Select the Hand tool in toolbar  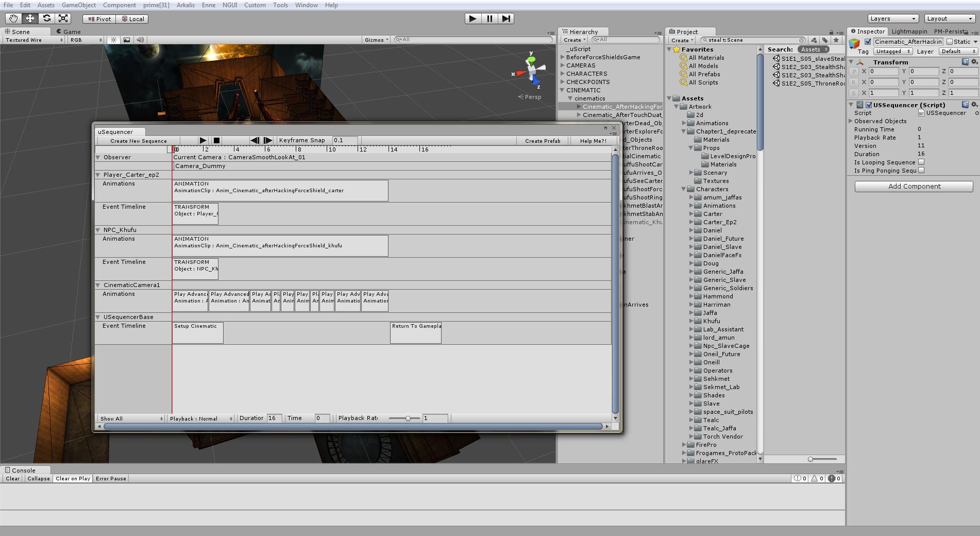(x=13, y=19)
